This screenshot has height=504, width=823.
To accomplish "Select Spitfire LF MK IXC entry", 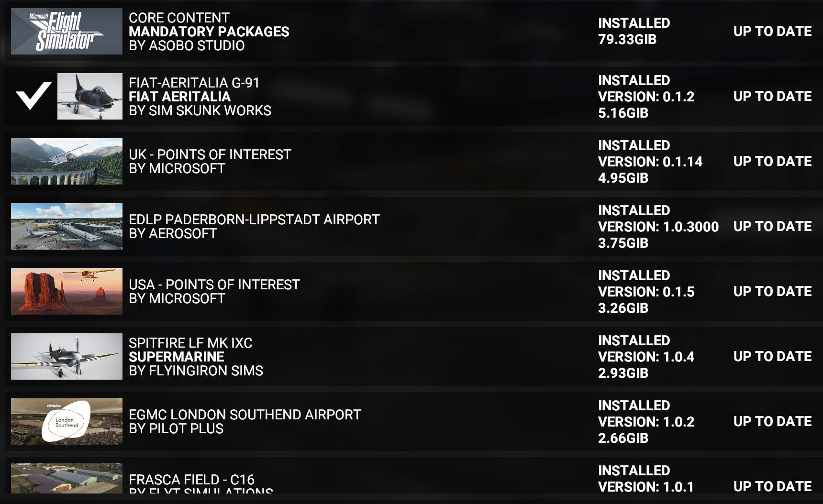I will (413, 356).
